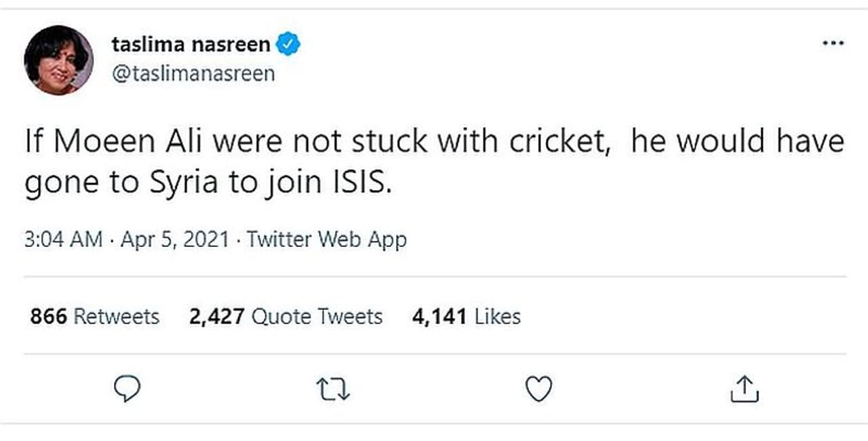Click the reply speech bubble icon

pos(125,389)
